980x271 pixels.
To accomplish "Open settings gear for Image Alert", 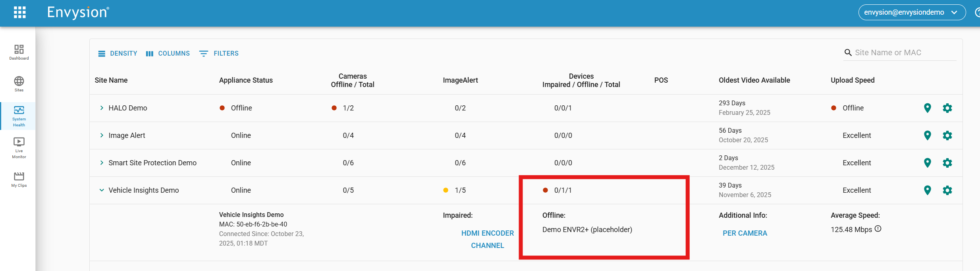I will [947, 135].
